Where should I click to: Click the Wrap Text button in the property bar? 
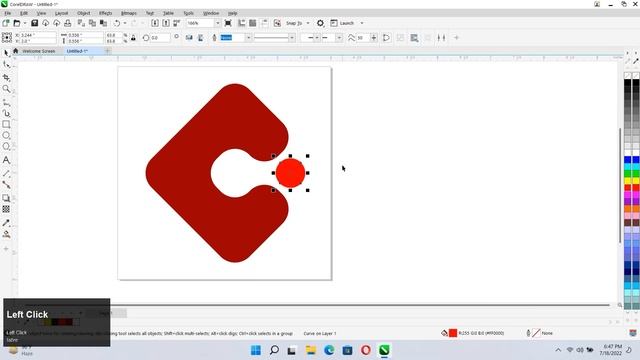coord(414,38)
